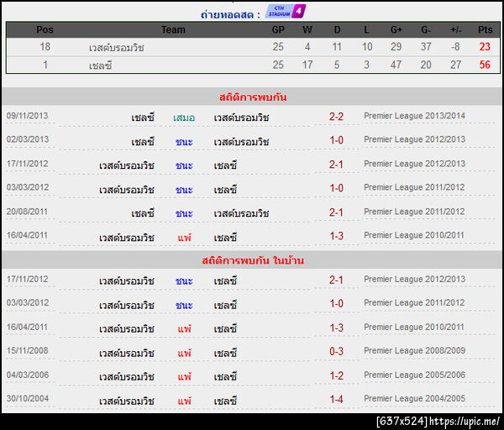Click the ถ่ายทอดสด label
The height and width of the screenshot is (430, 504).
[x=230, y=14]
